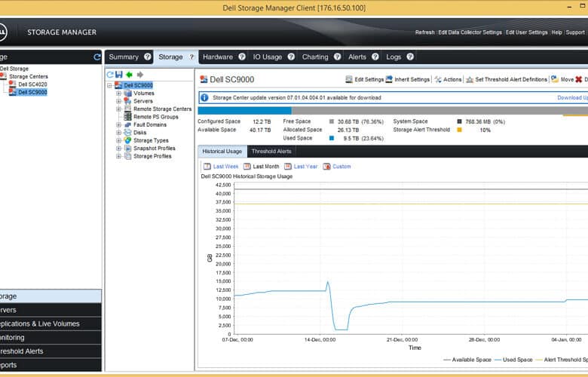This screenshot has width=588, height=377.
Task: Go forward with the gray right arrow
Action: click(140, 75)
